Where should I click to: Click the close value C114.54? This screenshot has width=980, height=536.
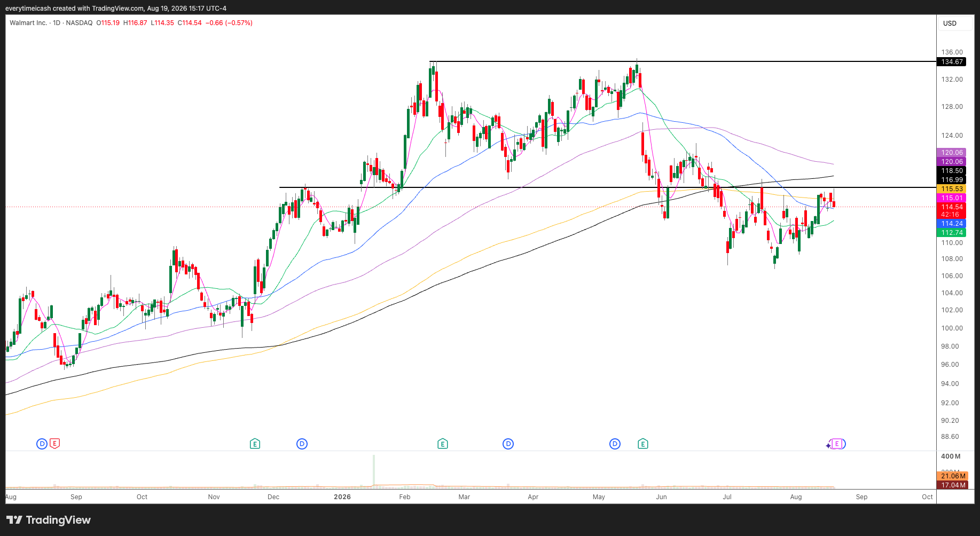(x=190, y=23)
